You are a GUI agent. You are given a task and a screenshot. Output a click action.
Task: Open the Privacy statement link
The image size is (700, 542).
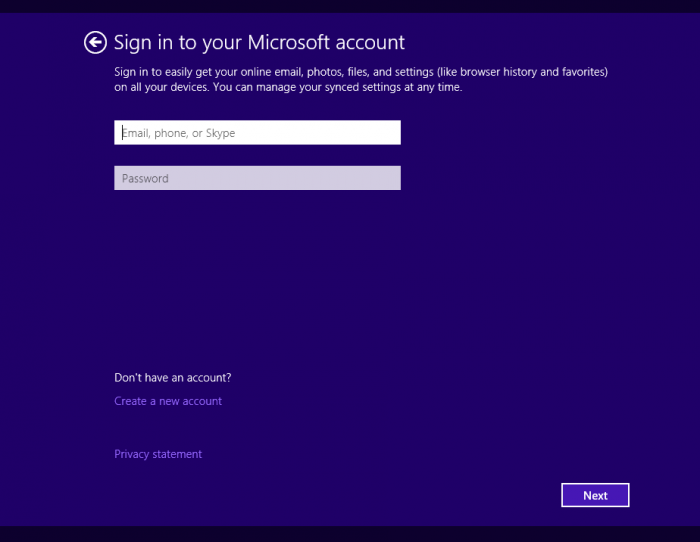click(x=158, y=454)
